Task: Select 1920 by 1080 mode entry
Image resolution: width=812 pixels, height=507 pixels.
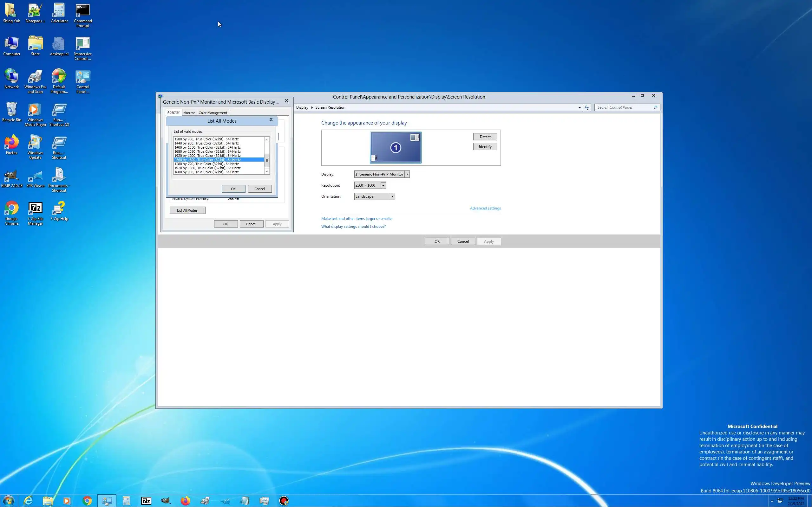Action: coord(207,168)
